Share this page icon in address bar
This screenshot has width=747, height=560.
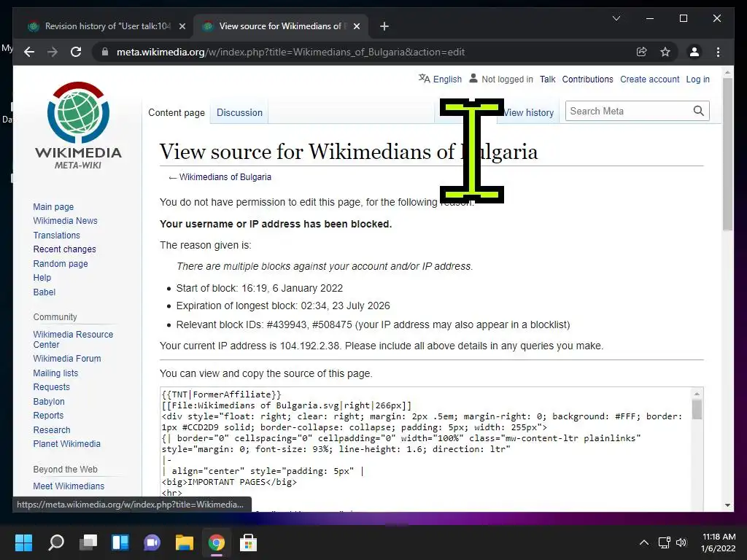(x=642, y=52)
